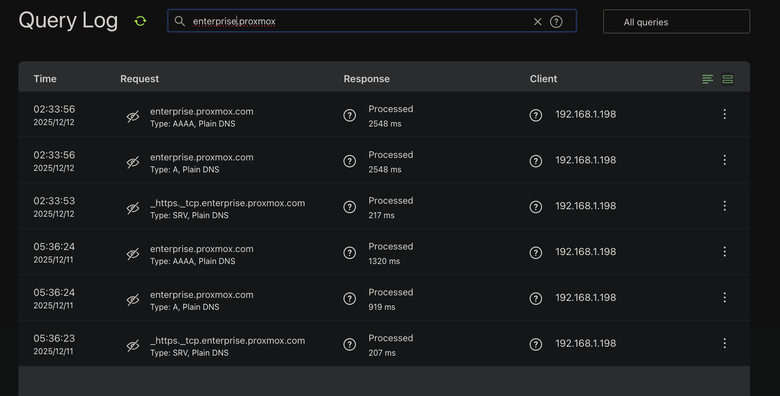
Task: Click client IP 192.168.1.198 in 02:33:53 row
Action: tap(585, 206)
